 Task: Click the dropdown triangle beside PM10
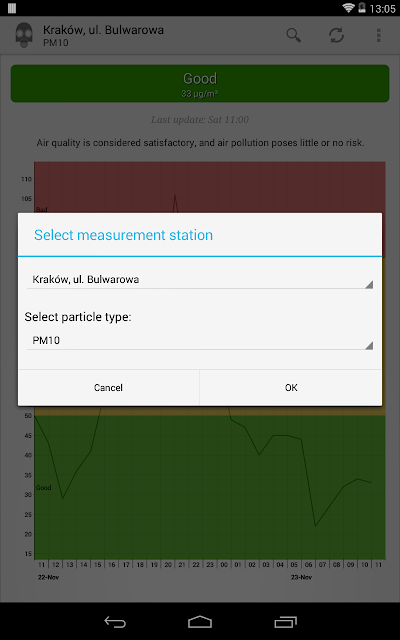(x=369, y=346)
